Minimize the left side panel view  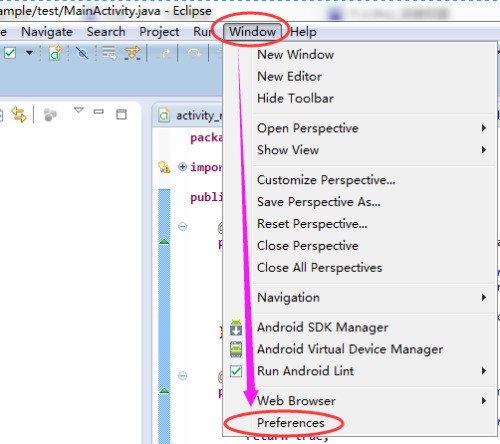99,112
